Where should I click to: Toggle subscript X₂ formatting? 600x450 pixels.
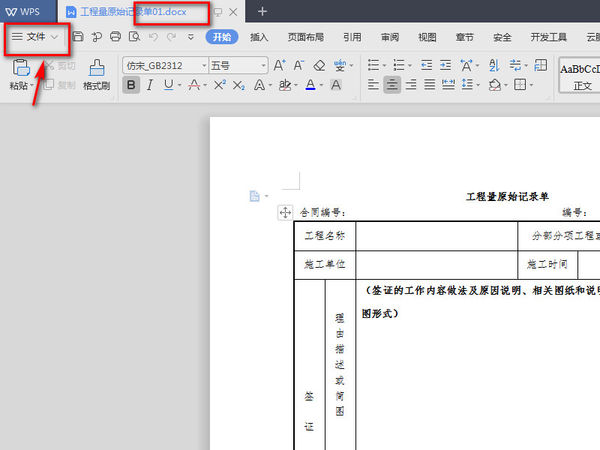pos(238,85)
